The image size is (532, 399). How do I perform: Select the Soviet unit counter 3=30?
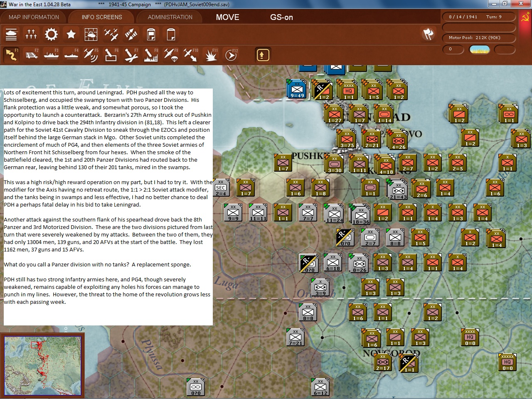pos(335,164)
